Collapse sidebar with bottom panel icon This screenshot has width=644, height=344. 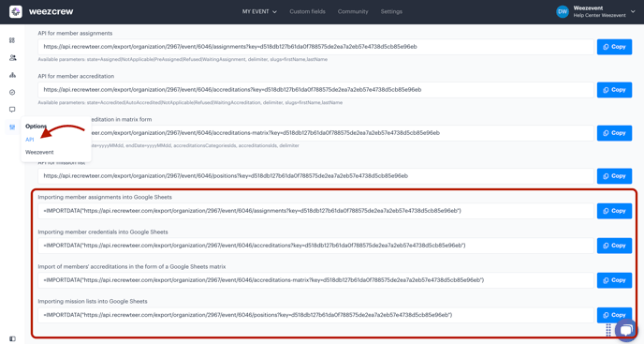point(12,339)
